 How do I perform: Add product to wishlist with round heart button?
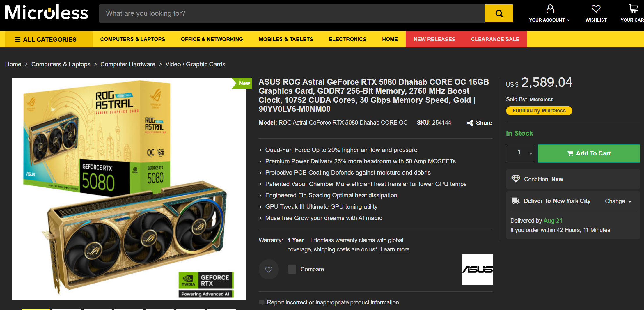[269, 269]
